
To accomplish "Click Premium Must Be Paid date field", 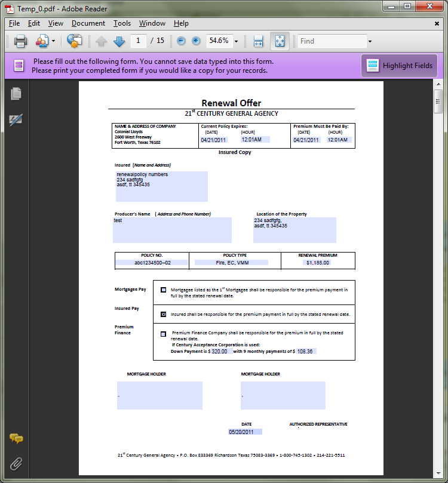I will (x=306, y=140).
